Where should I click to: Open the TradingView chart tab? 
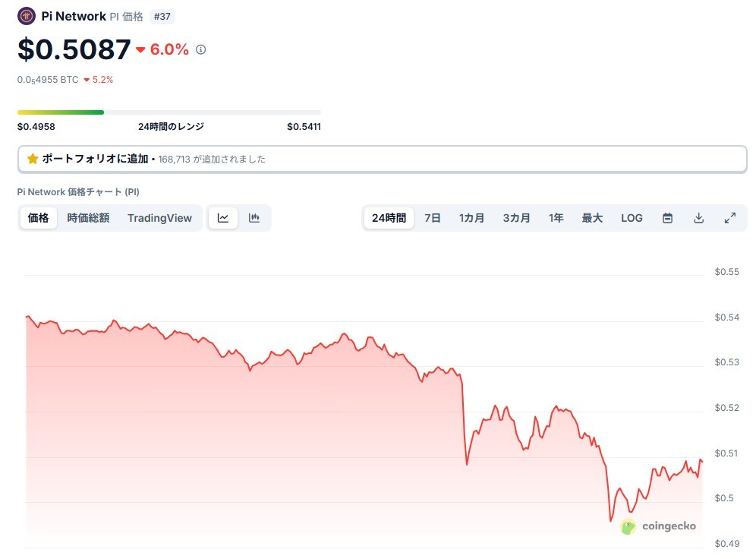pyautogui.click(x=159, y=218)
